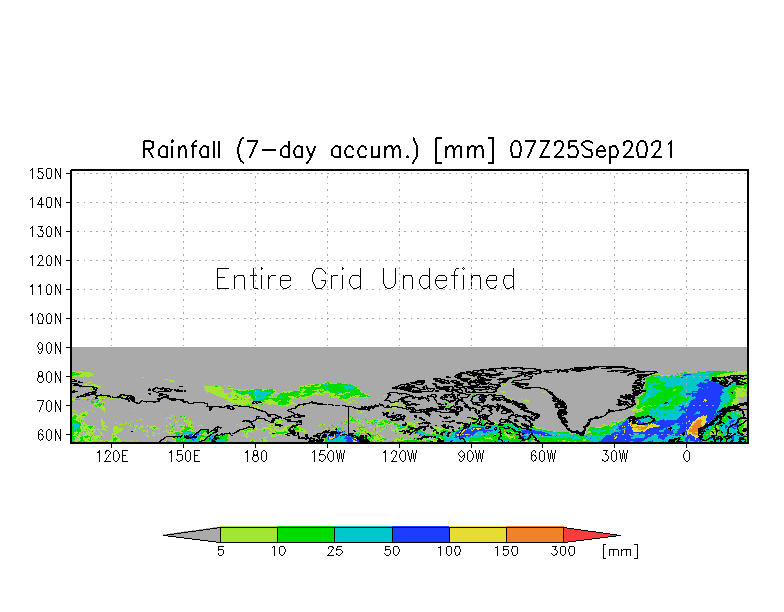This screenshot has width=784, height=612.
Task: Click the gray Greenland landmass on map
Action: (x=582, y=395)
